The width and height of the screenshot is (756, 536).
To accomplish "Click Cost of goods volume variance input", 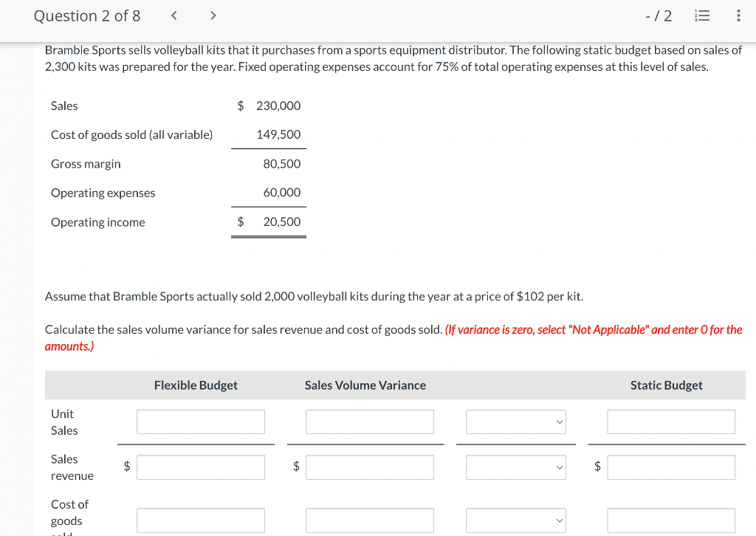I will click(x=370, y=520).
